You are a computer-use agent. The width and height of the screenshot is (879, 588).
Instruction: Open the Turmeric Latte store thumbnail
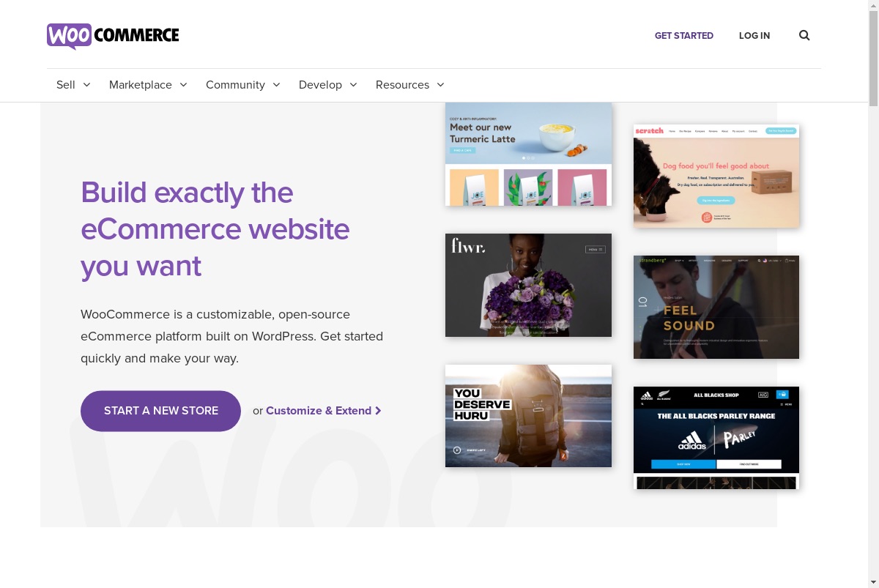(528, 155)
